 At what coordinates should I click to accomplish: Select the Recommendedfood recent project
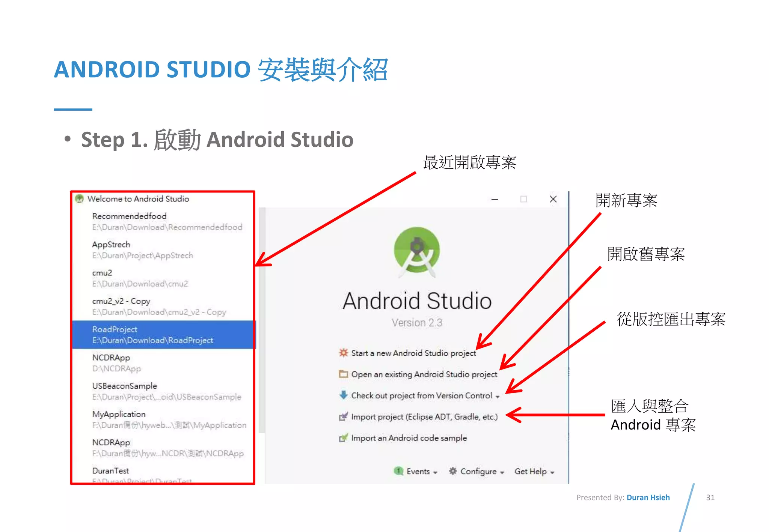[163, 221]
